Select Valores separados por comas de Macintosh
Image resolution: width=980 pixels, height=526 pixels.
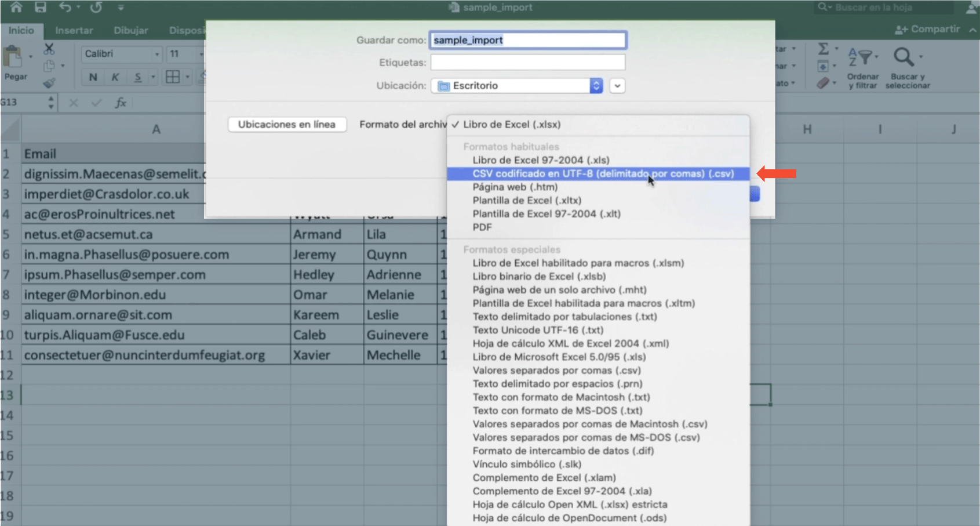(x=598, y=424)
